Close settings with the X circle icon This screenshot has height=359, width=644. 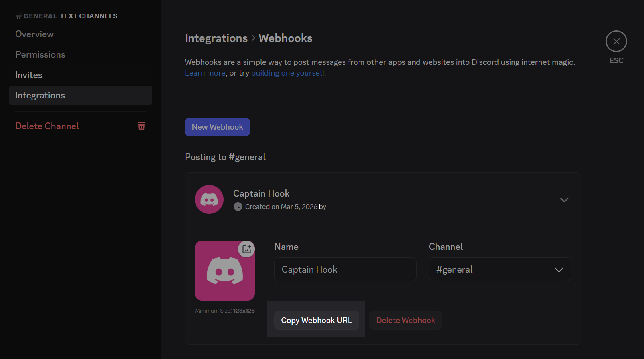click(616, 41)
